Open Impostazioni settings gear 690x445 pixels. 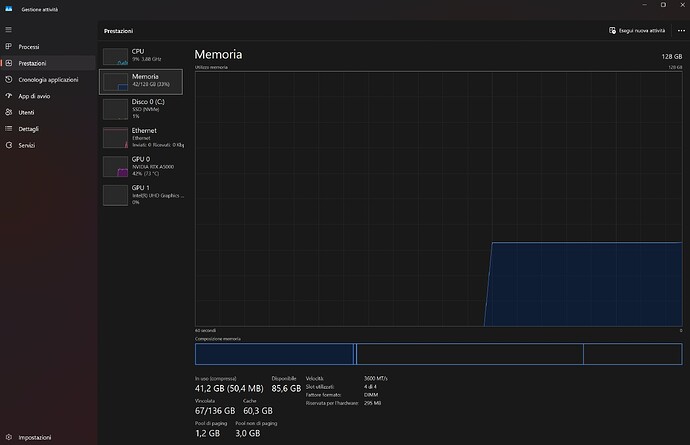coord(8,437)
